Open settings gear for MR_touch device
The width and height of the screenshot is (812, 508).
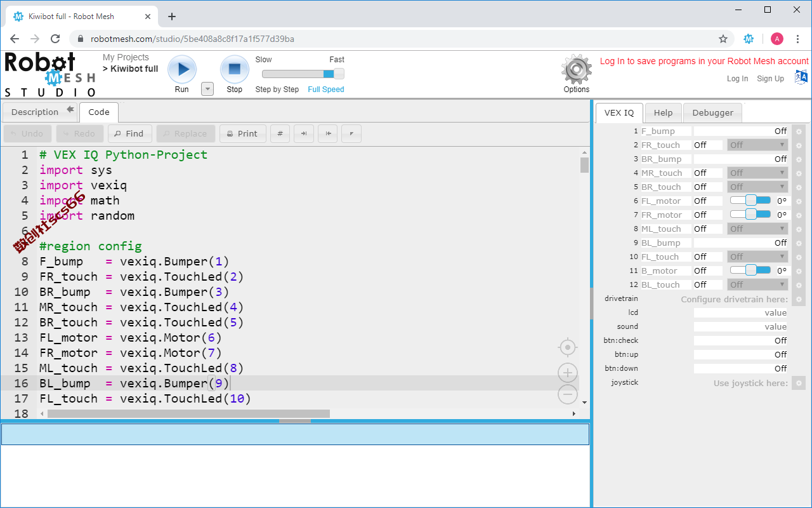[x=799, y=173]
